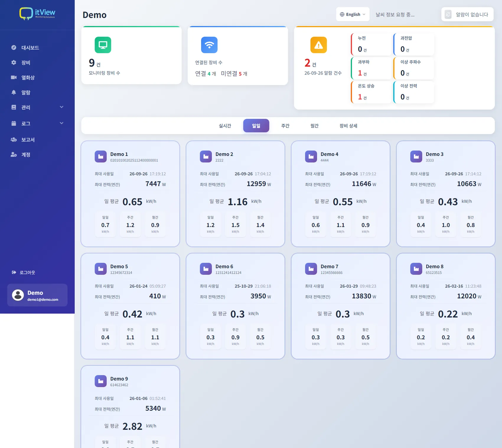Click the 이상 전력 alarm count tile
The height and width of the screenshot is (448, 502).
coord(414,92)
